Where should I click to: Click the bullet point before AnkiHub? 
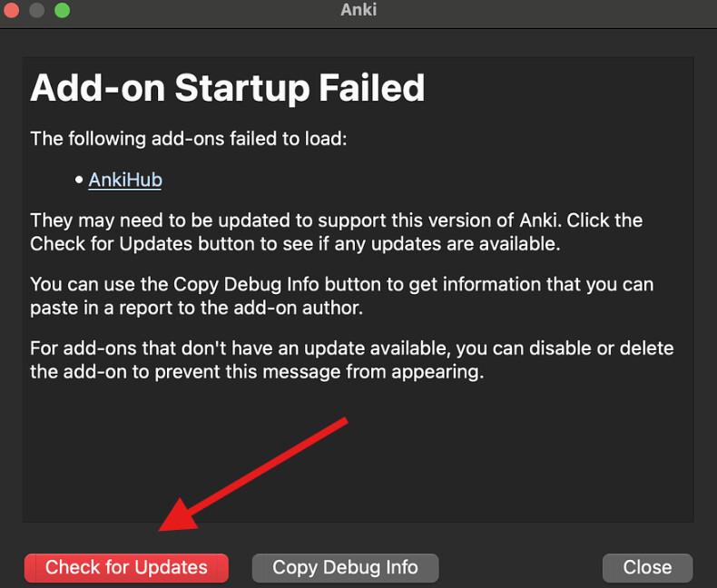tap(79, 181)
